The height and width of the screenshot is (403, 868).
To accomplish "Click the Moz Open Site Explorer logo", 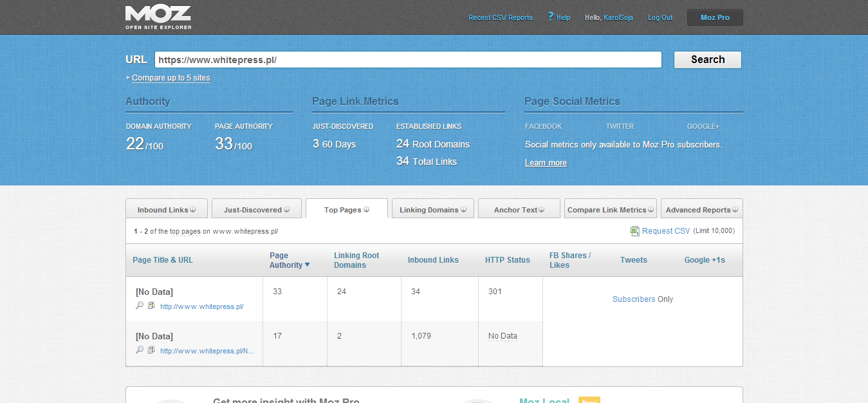I will coord(158,17).
